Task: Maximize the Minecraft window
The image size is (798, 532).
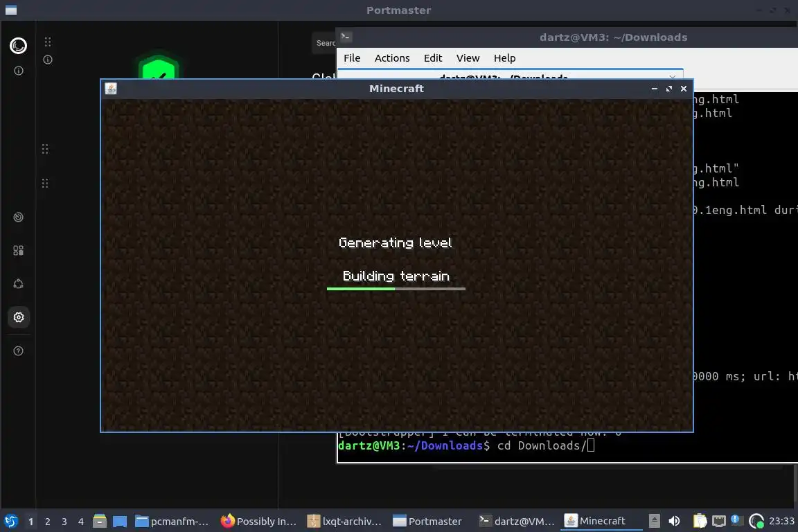Action: (x=669, y=89)
